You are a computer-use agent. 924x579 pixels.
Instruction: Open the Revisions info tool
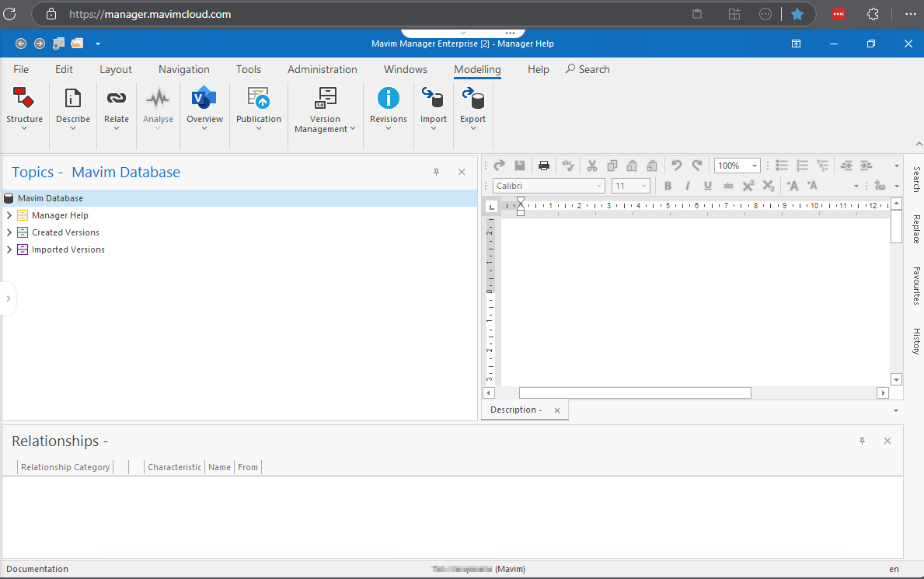point(389,107)
